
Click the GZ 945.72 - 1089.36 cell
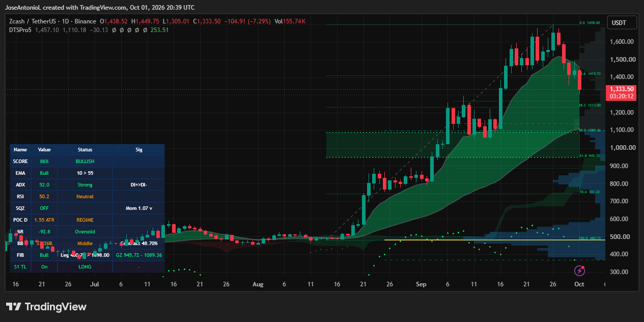tap(139, 255)
